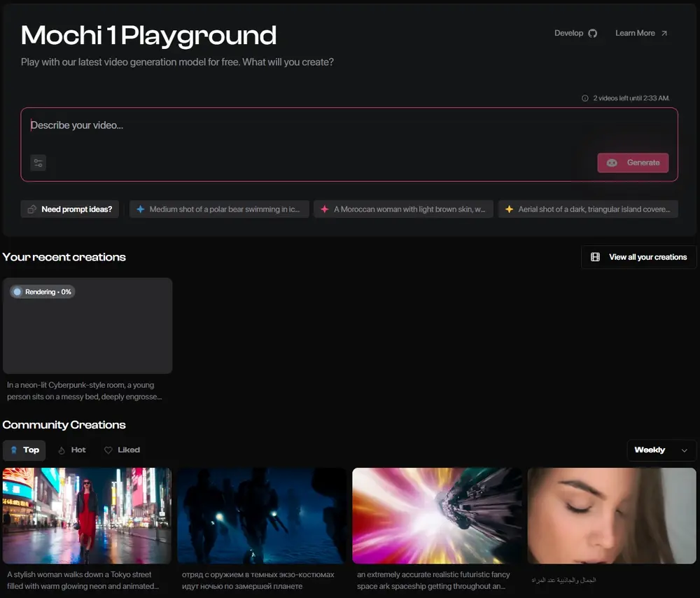
Task: Open the futuristic spaceship video thumbnail
Action: tap(437, 515)
